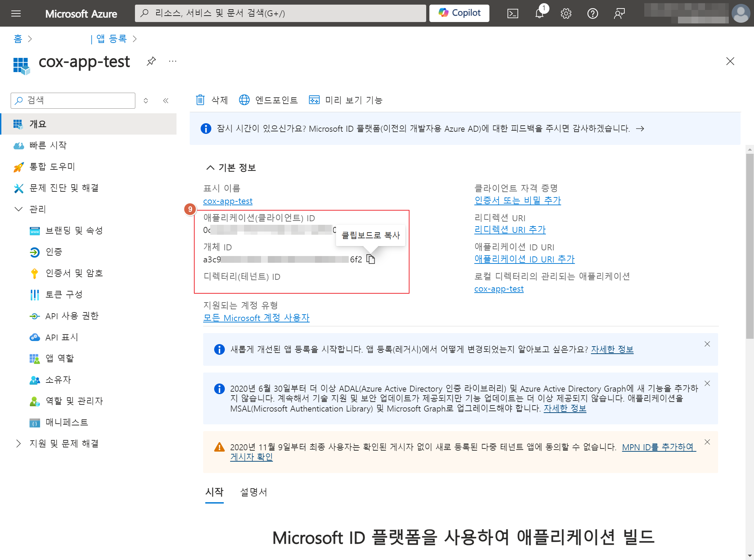754x560 pixels.
Task: Focus the resource search box in header
Action: pos(280,13)
